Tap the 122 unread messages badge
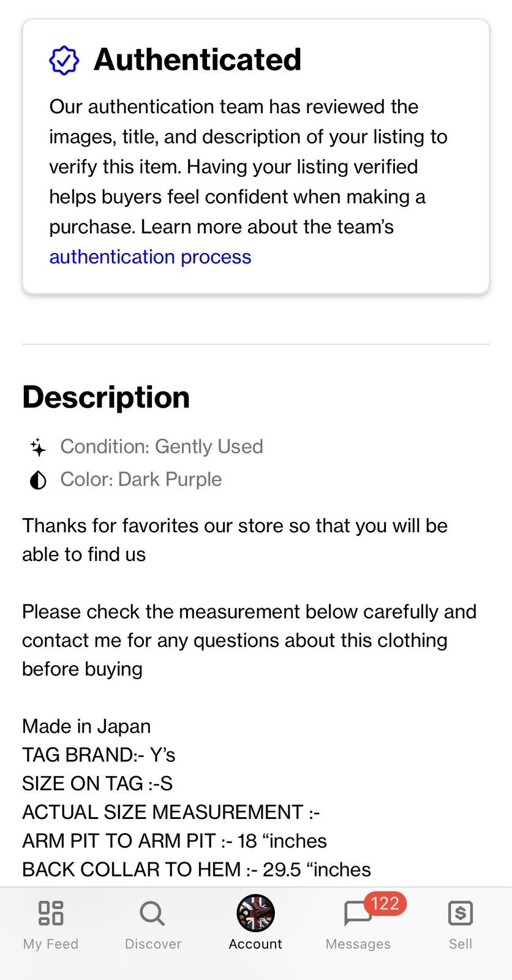The image size is (512, 980). click(x=385, y=903)
